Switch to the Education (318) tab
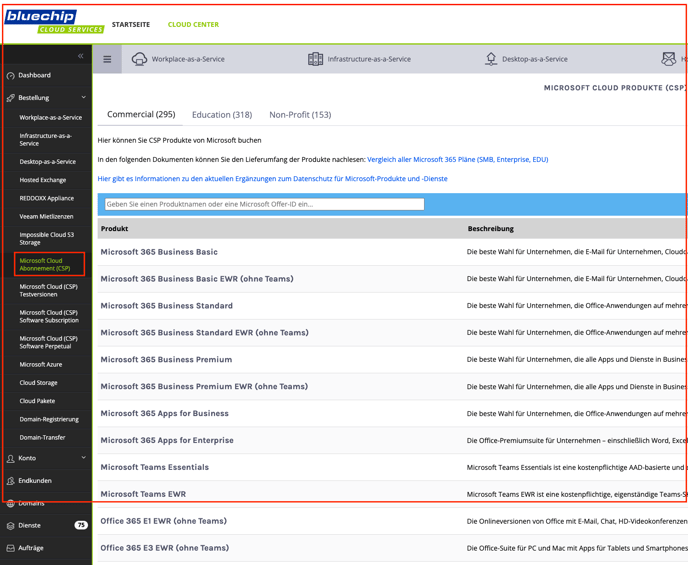 tap(222, 115)
